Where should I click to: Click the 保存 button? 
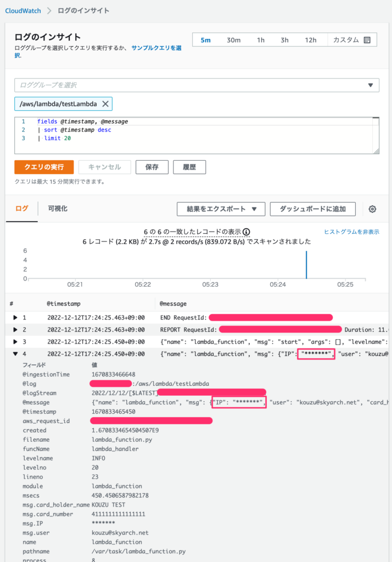[x=152, y=167]
